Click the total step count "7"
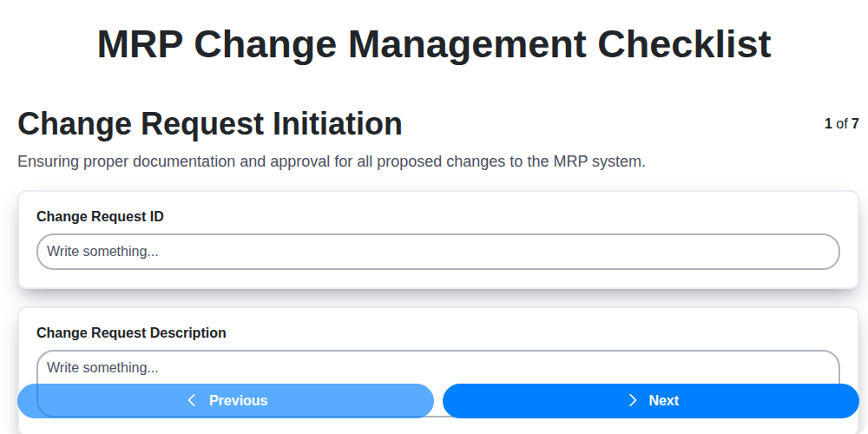Screen dimensions: 868x434 point(855,123)
